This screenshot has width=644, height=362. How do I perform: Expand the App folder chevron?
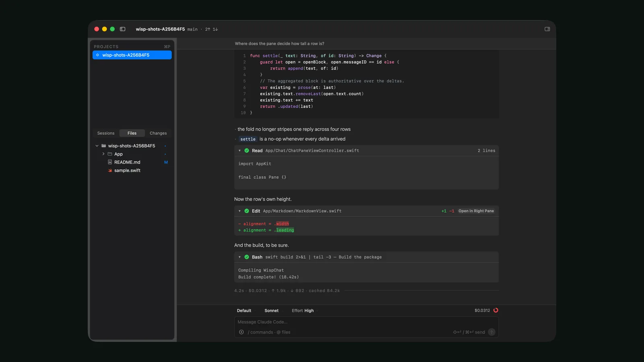point(103,154)
